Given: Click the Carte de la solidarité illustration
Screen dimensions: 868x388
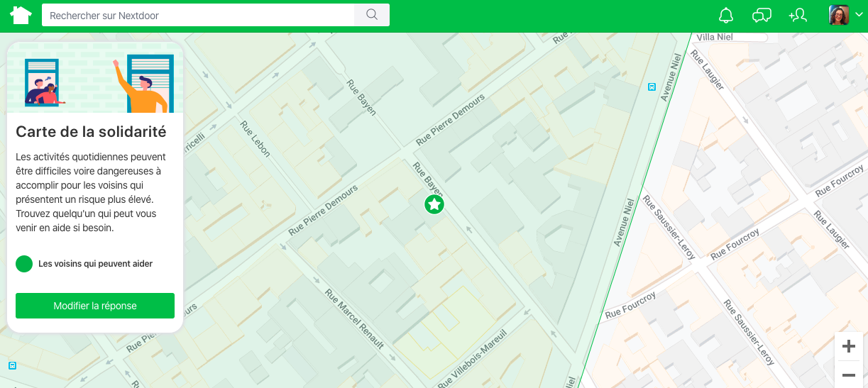Looking at the screenshot, I should (x=95, y=78).
